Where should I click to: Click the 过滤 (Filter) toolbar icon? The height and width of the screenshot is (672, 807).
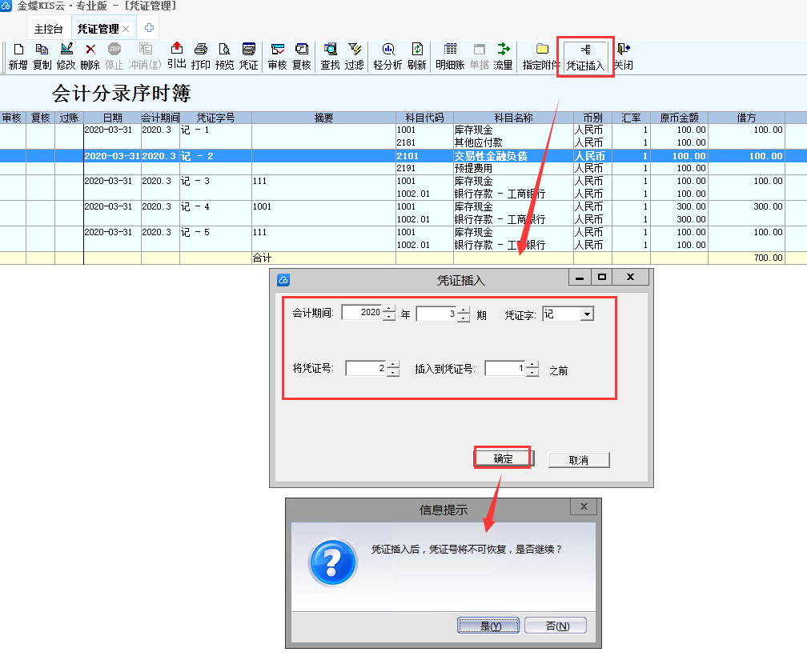click(x=354, y=56)
